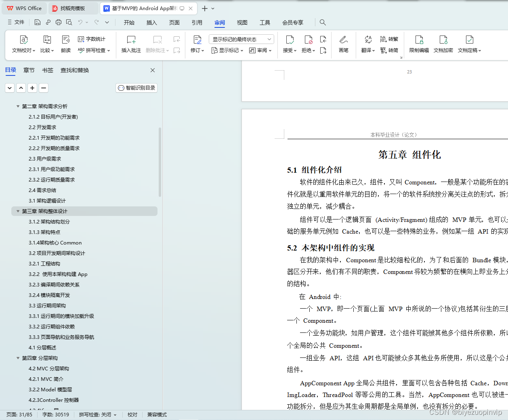Select the 画笔 pen tool
The image size is (508, 420).
344,44
